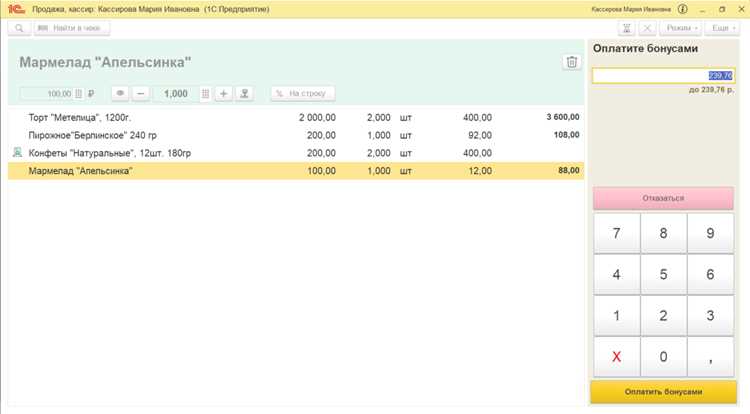
Task: Tap keypad digit 2
Action: coord(663,316)
